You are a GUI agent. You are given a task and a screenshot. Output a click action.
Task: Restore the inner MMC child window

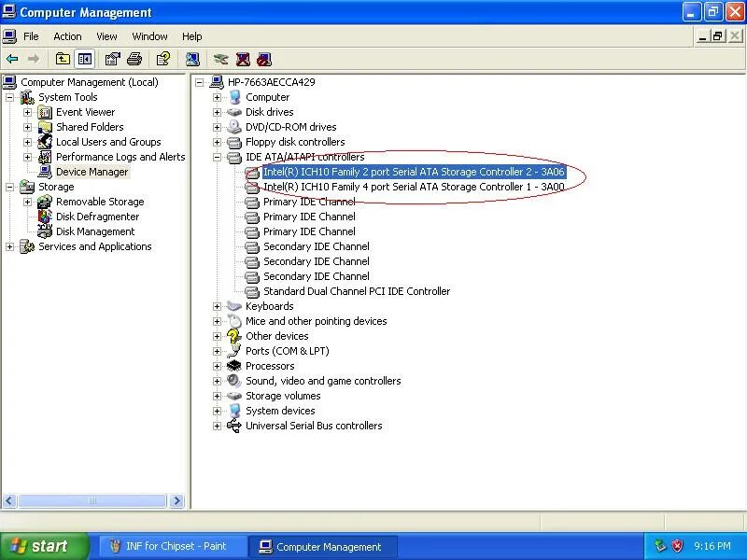tap(718, 36)
